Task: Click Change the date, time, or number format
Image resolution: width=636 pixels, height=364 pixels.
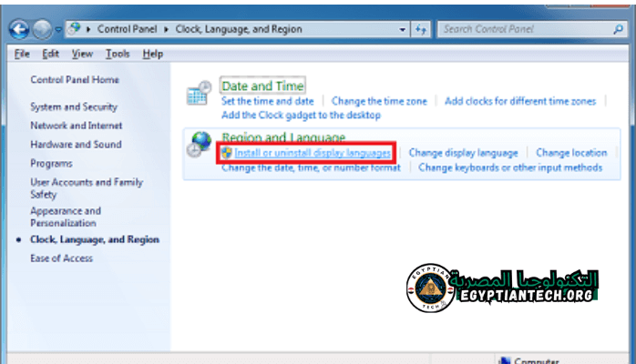Action: pyautogui.click(x=311, y=167)
